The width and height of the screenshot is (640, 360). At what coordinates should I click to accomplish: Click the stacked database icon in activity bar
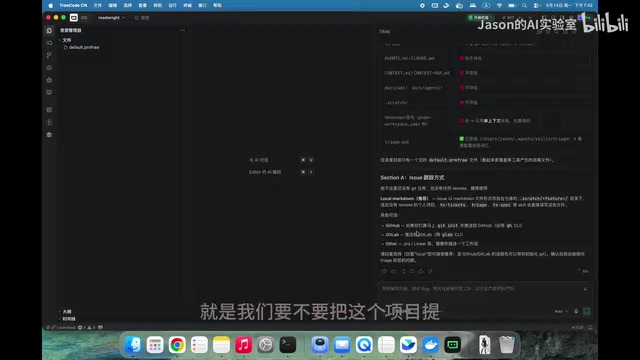coord(49,135)
